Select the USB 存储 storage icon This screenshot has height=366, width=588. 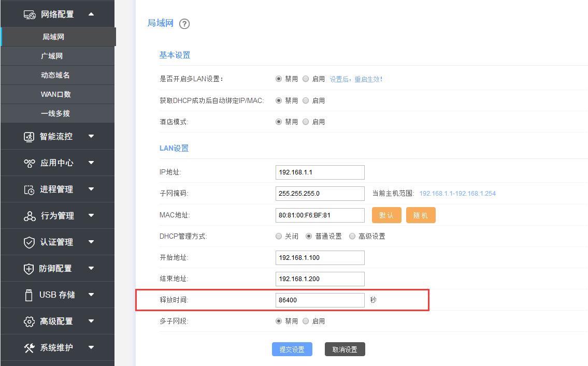click(x=27, y=295)
